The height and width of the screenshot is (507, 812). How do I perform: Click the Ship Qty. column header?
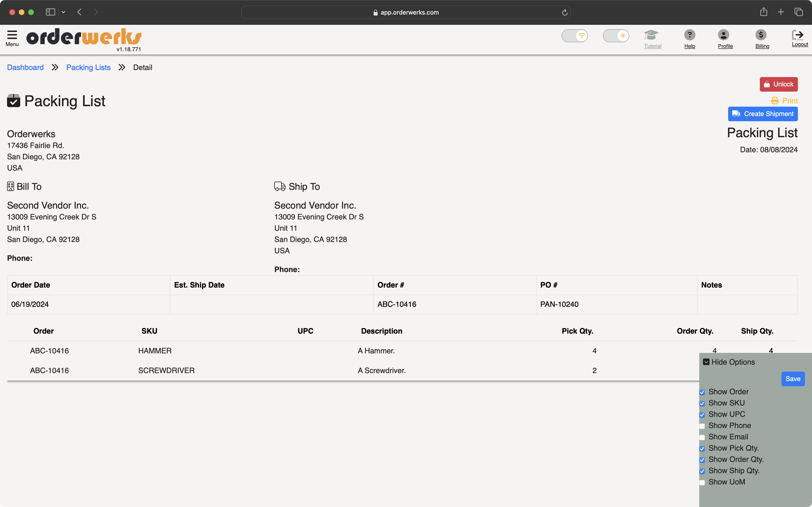point(757,331)
